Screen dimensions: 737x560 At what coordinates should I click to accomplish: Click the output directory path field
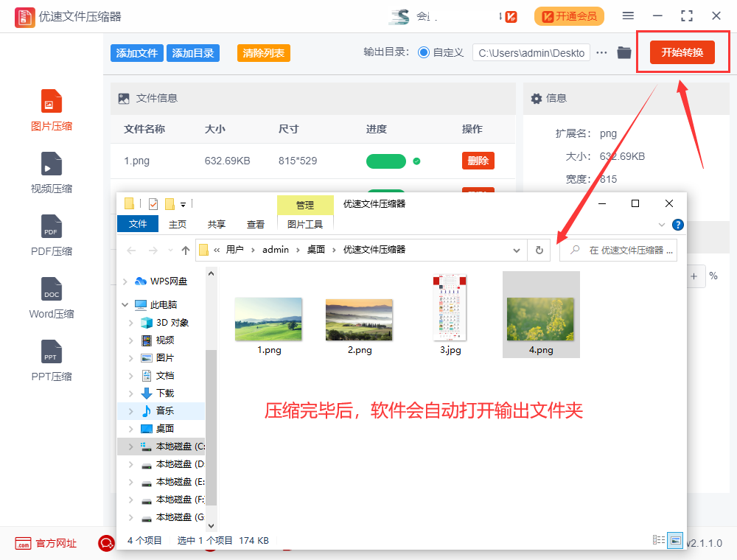(531, 52)
